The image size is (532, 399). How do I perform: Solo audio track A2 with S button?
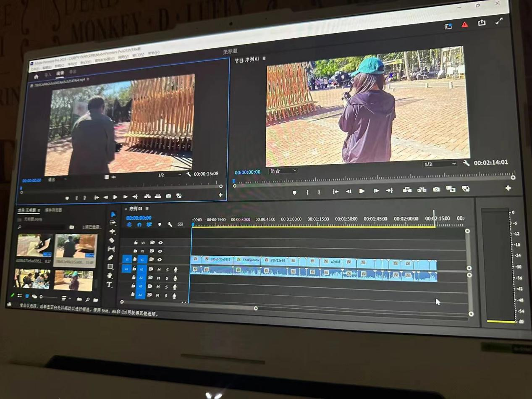point(167,278)
